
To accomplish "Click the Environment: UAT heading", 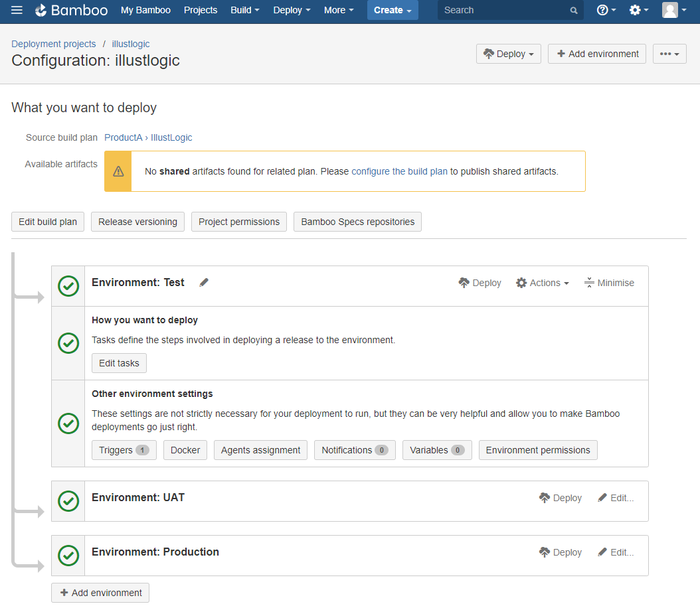I will (x=138, y=497).
